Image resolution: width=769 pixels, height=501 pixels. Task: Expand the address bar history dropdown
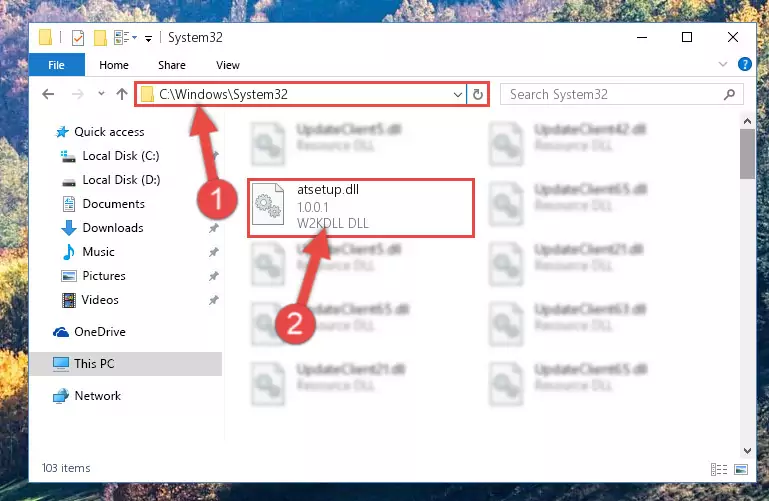tap(458, 94)
